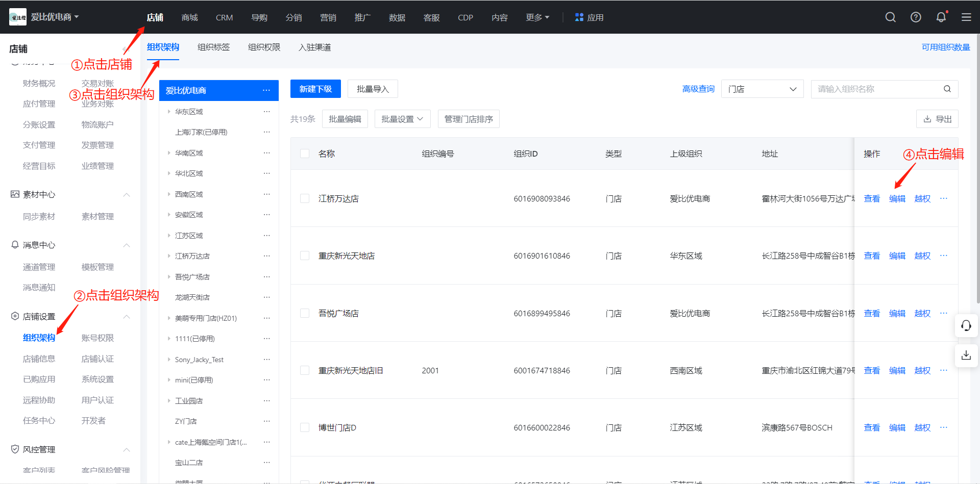Click the 素材中心 image icon in the sidebar
Screen dimensions: 980x484
point(15,194)
